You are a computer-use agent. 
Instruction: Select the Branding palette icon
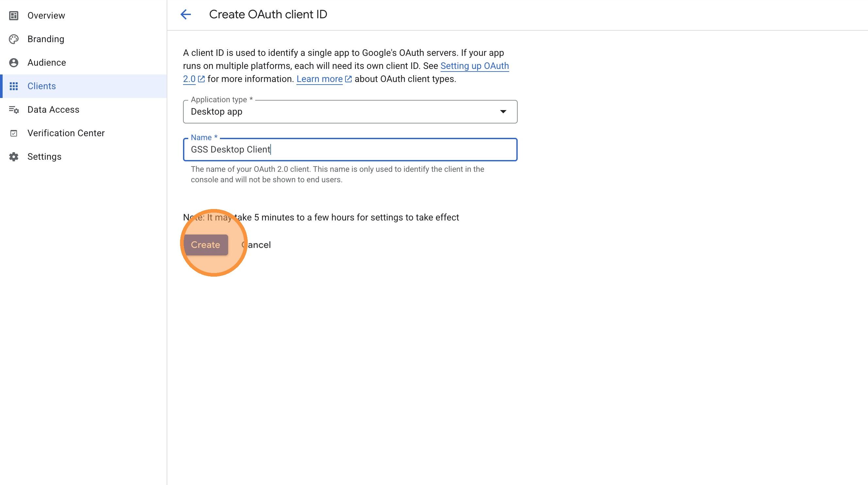(x=14, y=39)
